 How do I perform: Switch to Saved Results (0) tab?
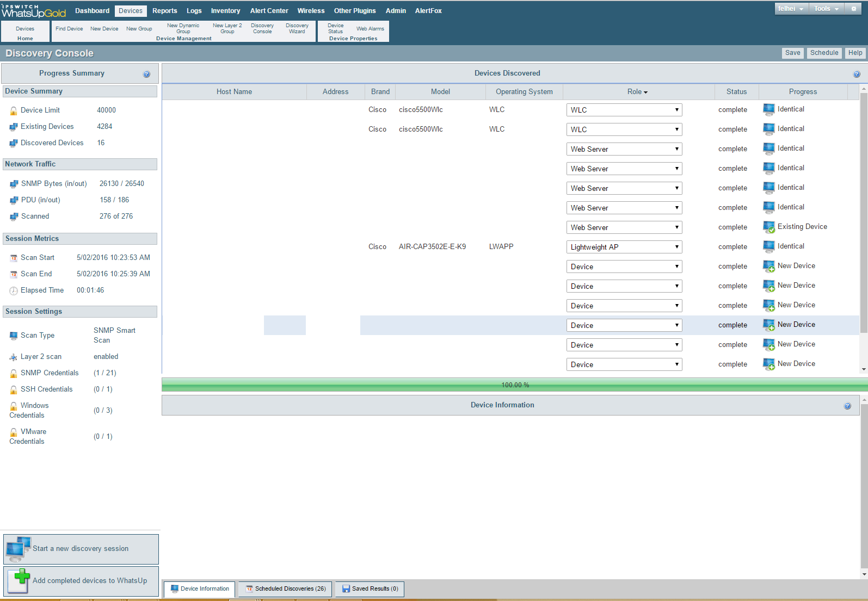coord(370,589)
